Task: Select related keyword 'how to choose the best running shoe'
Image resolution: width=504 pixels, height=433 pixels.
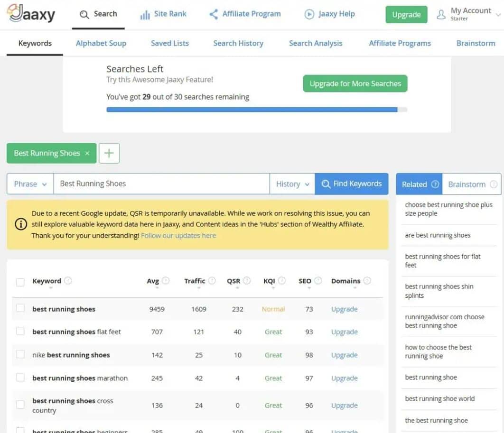Action: (x=449, y=352)
